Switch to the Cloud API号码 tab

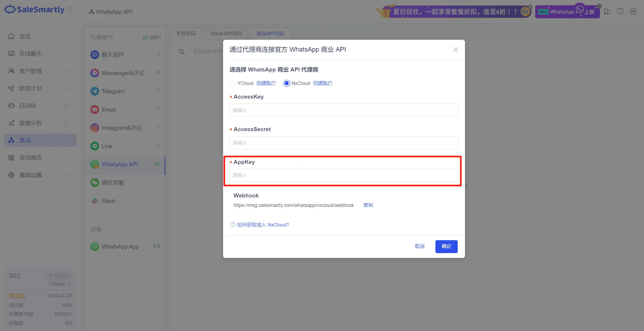(226, 33)
